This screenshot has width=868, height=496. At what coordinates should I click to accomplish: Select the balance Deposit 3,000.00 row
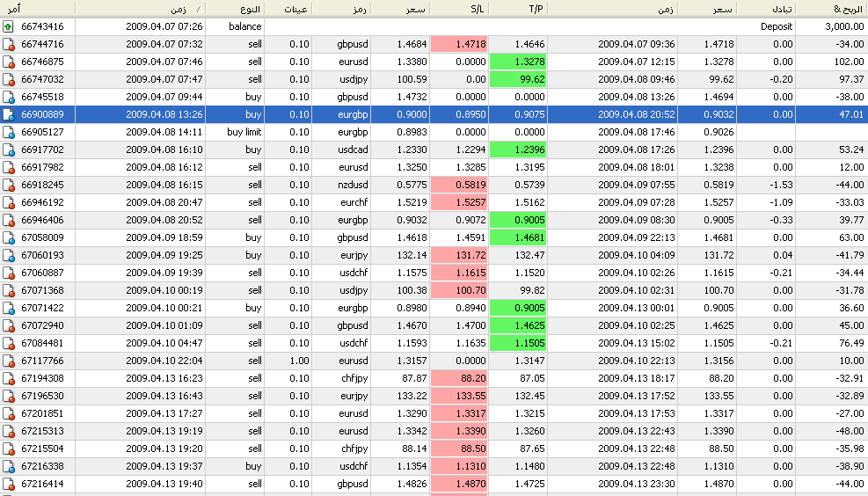pyautogui.click(x=440, y=26)
